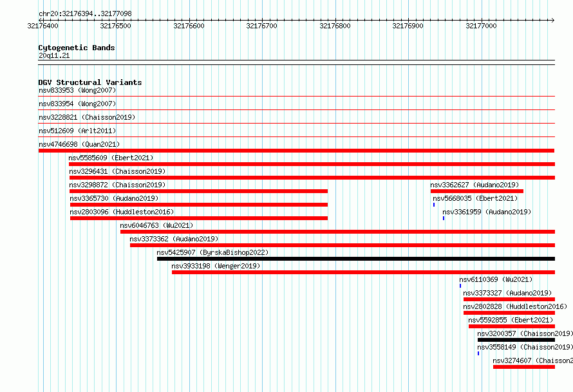Click the DGV Structural Variants track title
Image resolution: width=573 pixels, height=392 pixels.
tap(90, 82)
